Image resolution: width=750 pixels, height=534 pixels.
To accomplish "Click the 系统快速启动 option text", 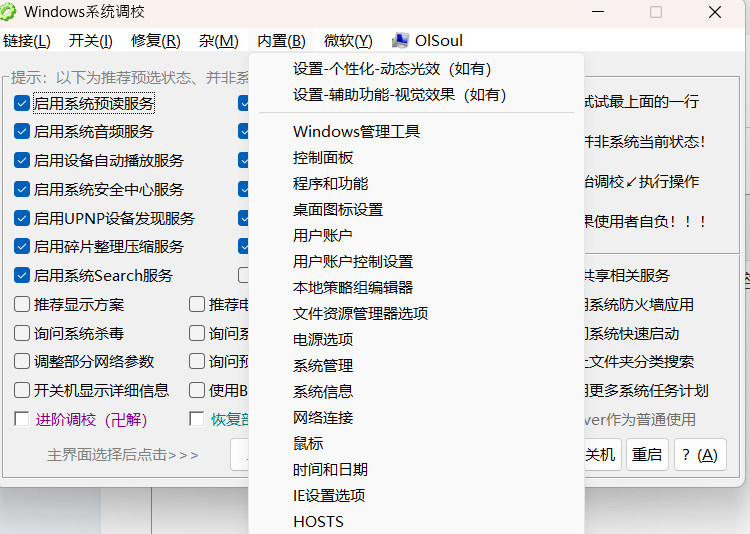I will coord(633,334).
